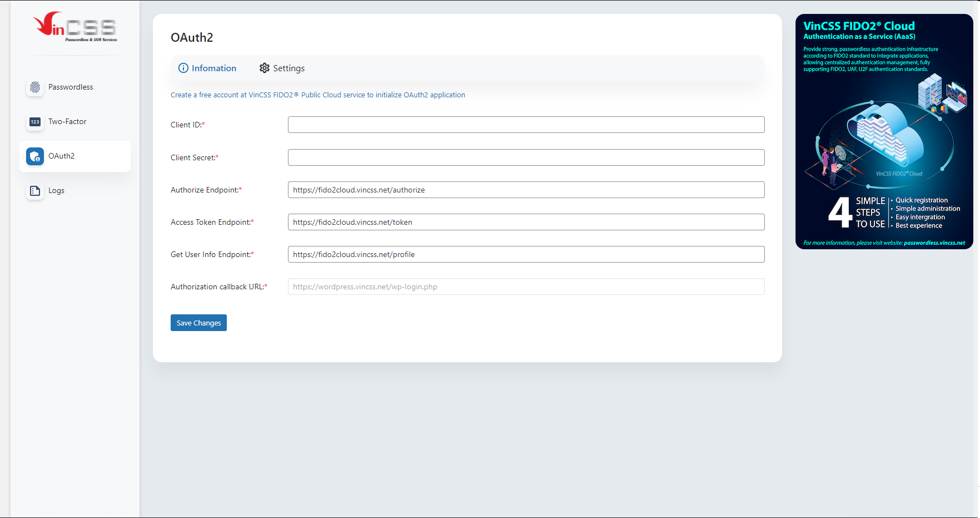Click the Authorization callback URL field
The width and height of the screenshot is (980, 518).
(526, 287)
